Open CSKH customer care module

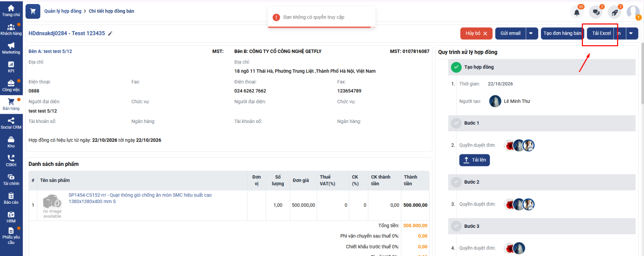coord(11,161)
